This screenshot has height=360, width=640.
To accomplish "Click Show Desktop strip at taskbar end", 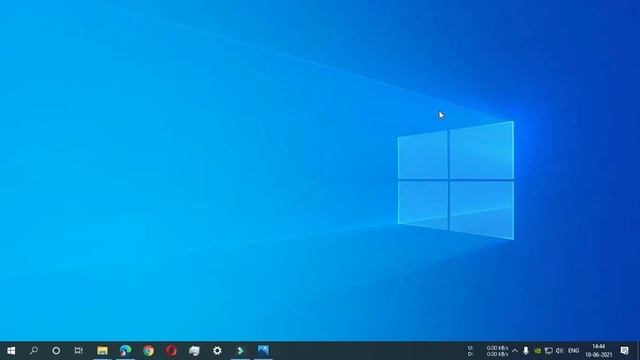I will (638, 351).
